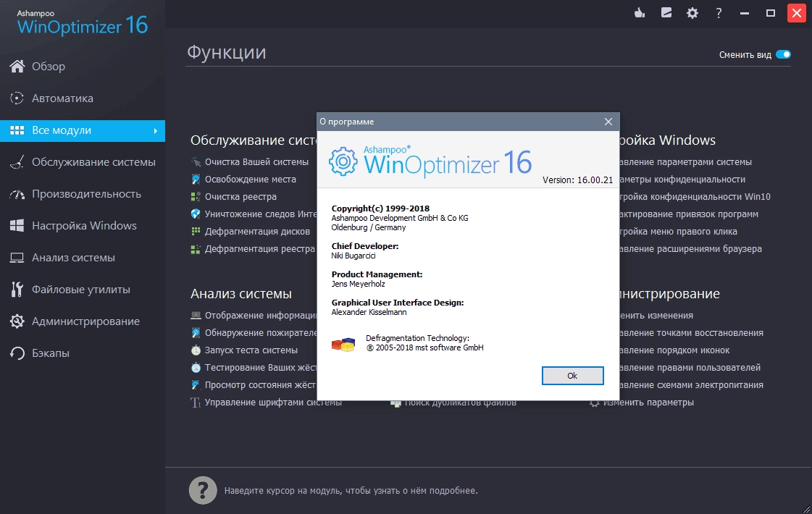Click the defragmentation blocks icon in About dialog

[x=343, y=344]
